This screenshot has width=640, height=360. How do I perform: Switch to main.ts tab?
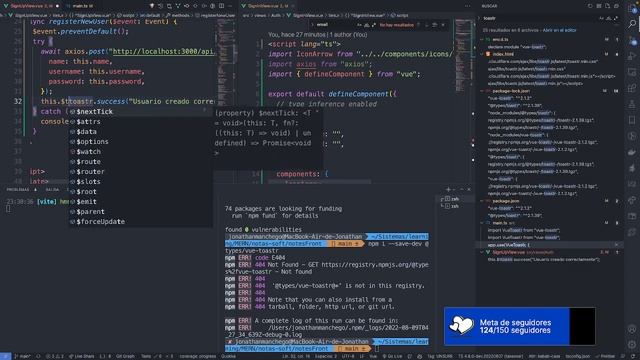click(x=82, y=6)
